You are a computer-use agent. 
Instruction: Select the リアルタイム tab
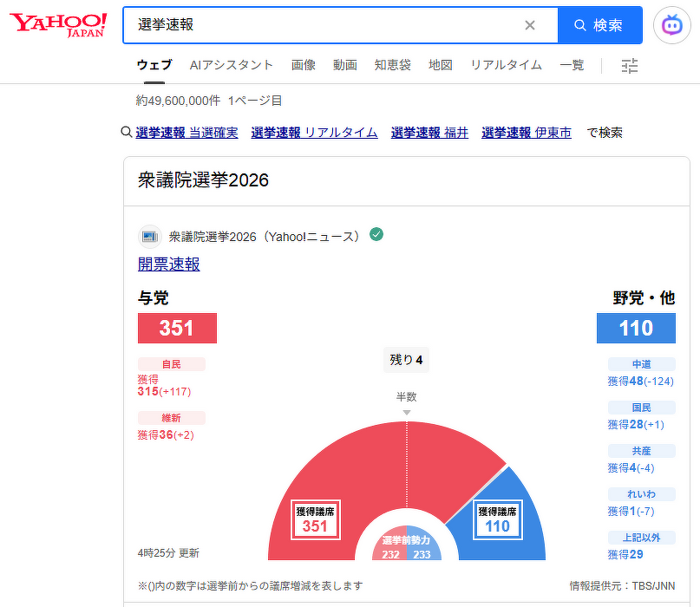pos(506,65)
